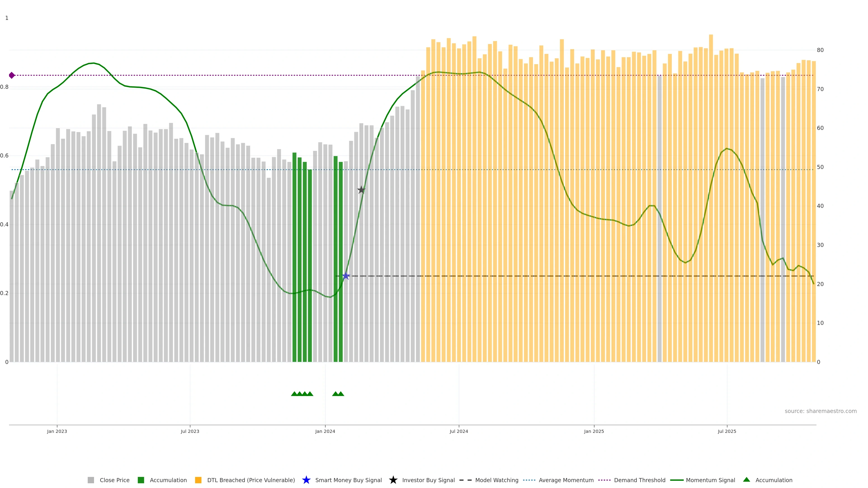Viewport: 868px width, 488px height.
Task: Click the black Investor Buy star on chart
Action: (x=361, y=190)
